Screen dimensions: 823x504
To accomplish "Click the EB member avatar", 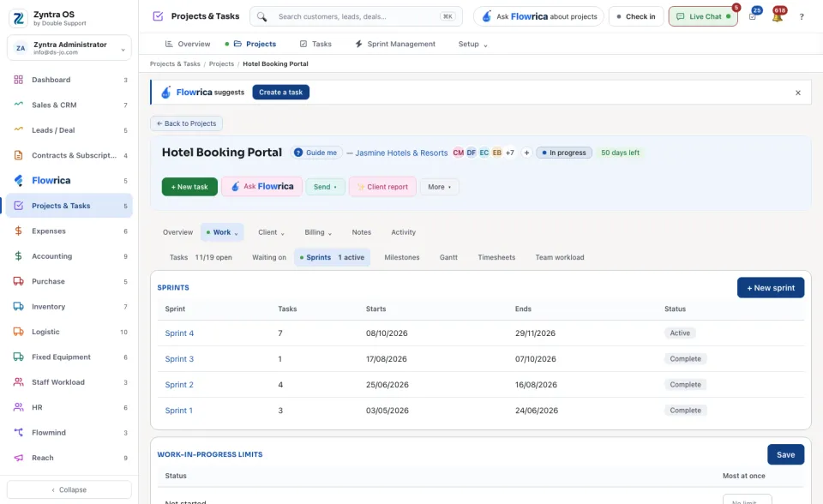I will click(x=496, y=153).
